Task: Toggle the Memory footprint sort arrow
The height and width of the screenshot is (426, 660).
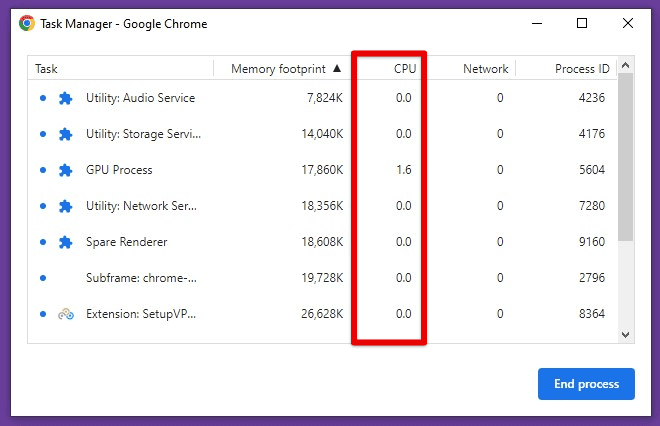Action: [x=337, y=68]
